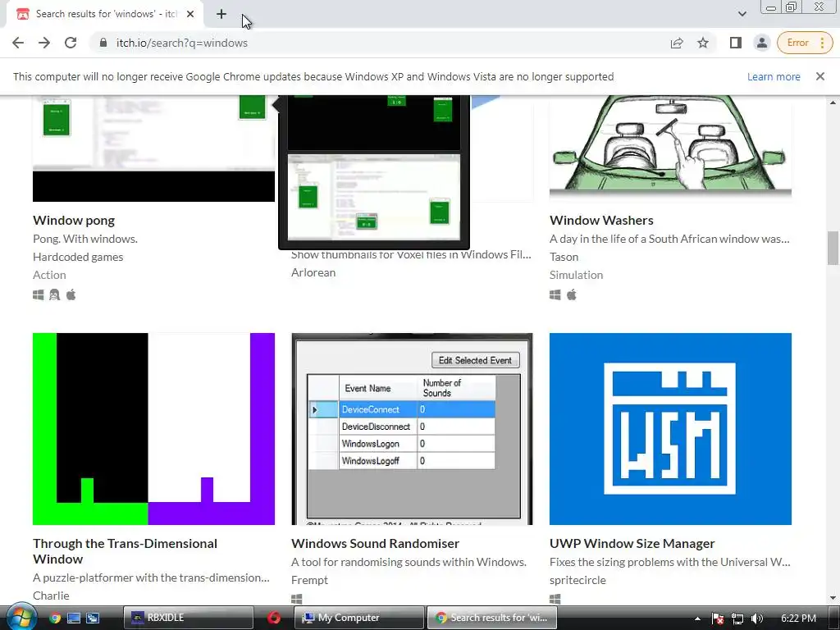This screenshot has height=630, width=840.
Task: Reload the itch.io search page
Action: (x=71, y=43)
